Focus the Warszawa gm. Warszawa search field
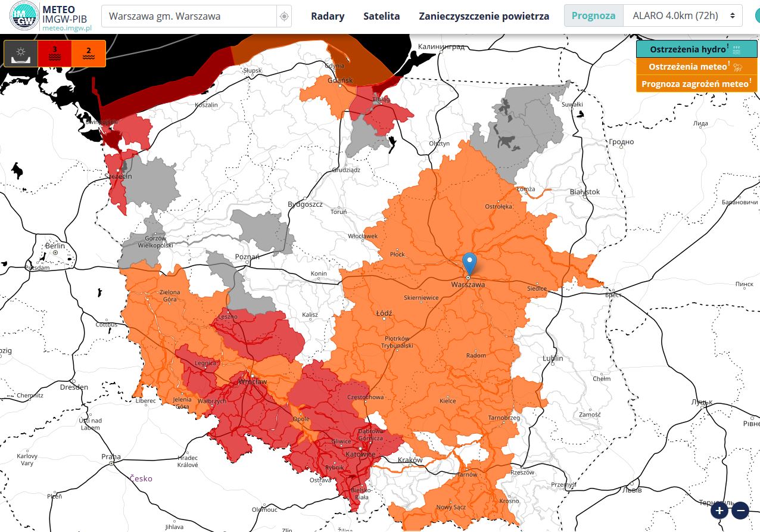Image resolution: width=760 pixels, height=532 pixels. click(189, 16)
